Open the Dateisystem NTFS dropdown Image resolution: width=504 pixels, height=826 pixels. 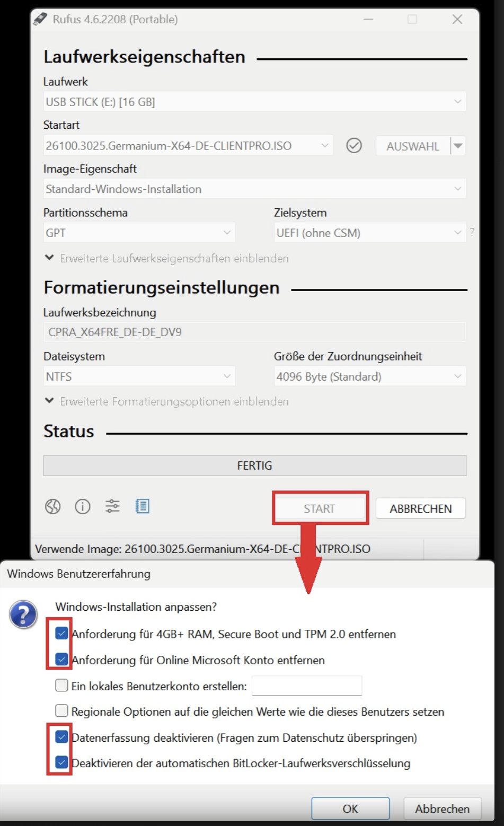[139, 376]
